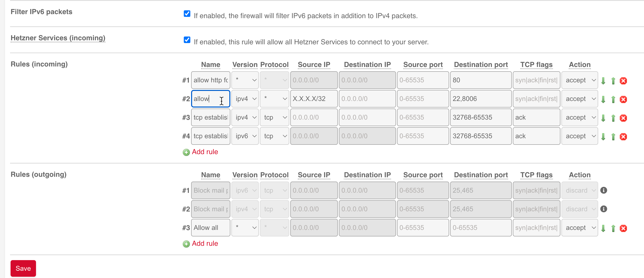Click outgoing Action column header
Viewport: 644px width, 278px height.
point(580,175)
